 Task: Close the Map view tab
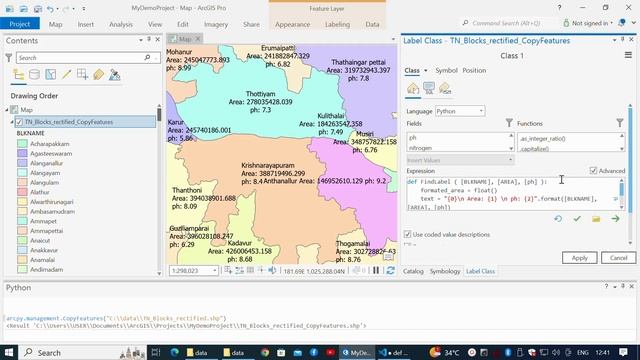[198, 39]
